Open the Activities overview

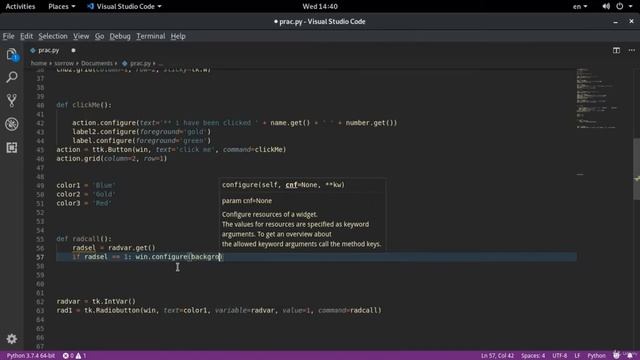coord(20,6)
